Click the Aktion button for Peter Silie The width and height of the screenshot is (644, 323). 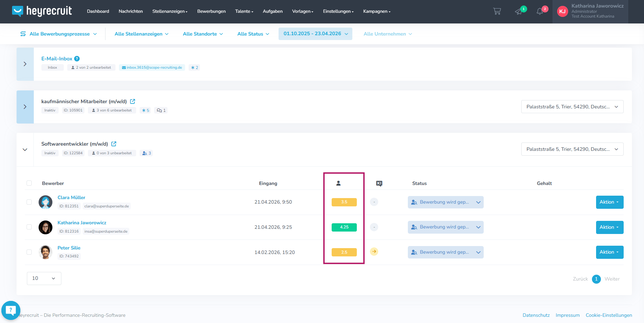tap(610, 252)
